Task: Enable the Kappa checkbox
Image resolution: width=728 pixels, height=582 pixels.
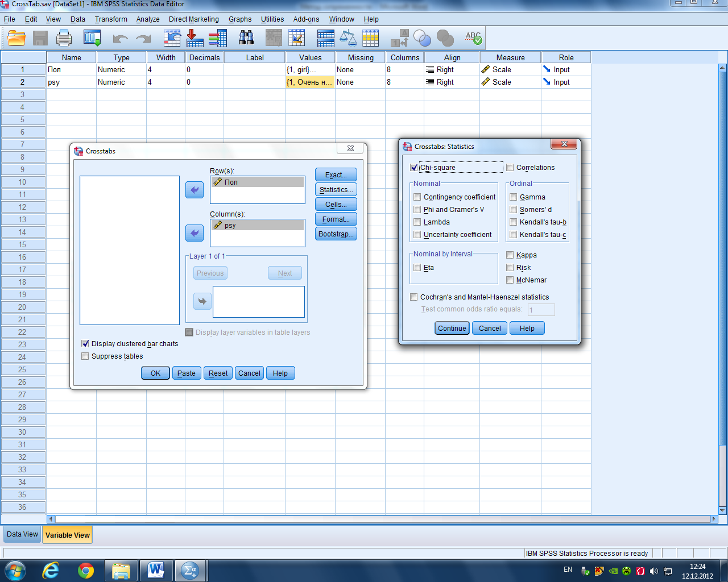Action: [x=510, y=255]
